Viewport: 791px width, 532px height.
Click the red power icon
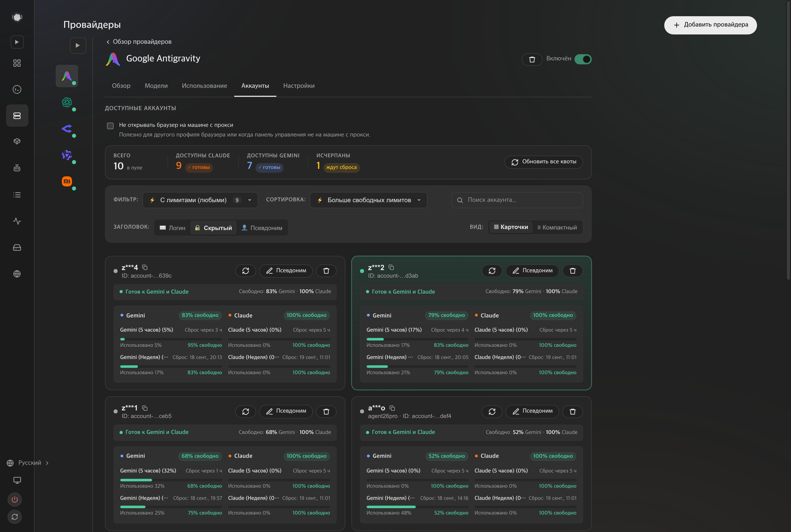(15, 499)
